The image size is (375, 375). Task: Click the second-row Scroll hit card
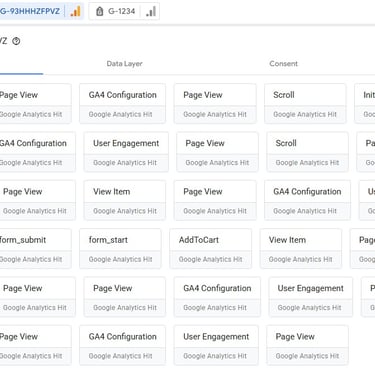point(308,152)
